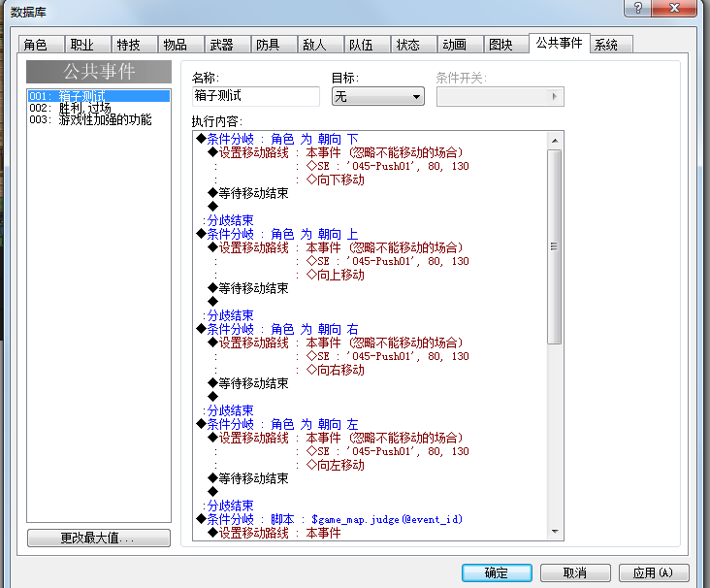Open the 动画 tab
710x588 pixels.
point(461,45)
